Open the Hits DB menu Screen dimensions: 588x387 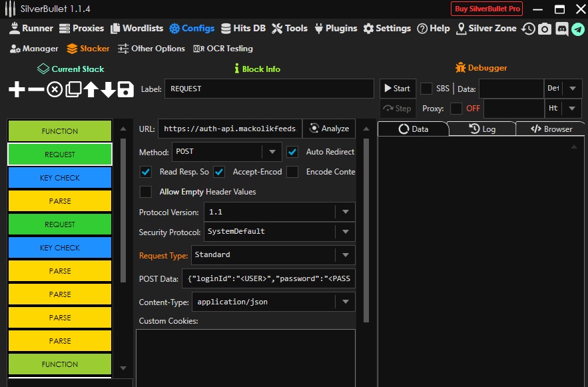click(244, 29)
